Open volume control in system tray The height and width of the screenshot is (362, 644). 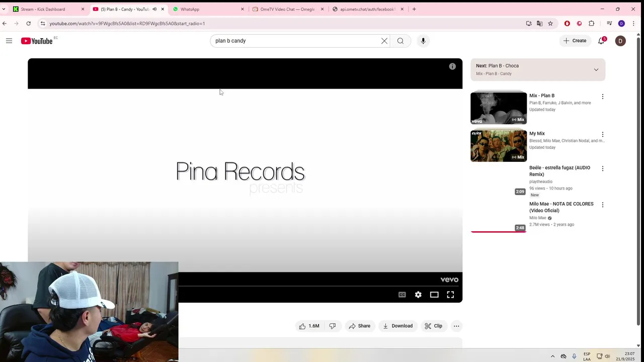coord(607,356)
